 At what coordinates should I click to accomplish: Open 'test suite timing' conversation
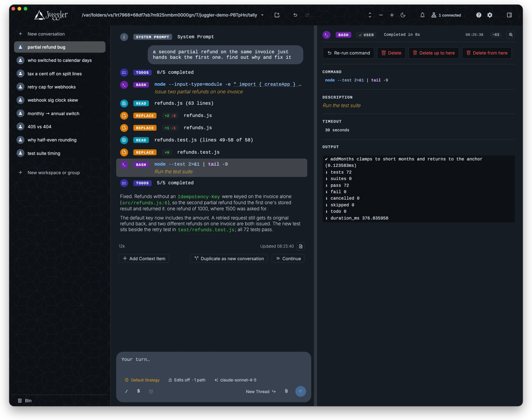pyautogui.click(x=60, y=153)
